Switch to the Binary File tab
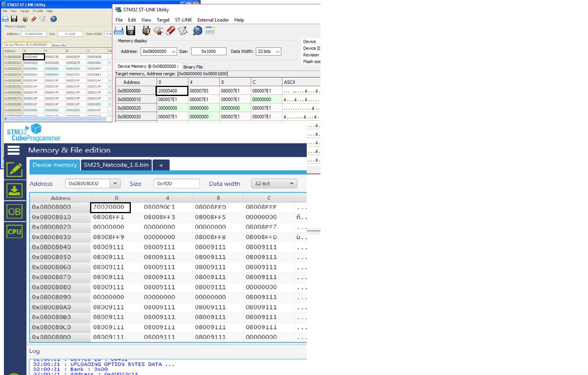 (x=193, y=67)
